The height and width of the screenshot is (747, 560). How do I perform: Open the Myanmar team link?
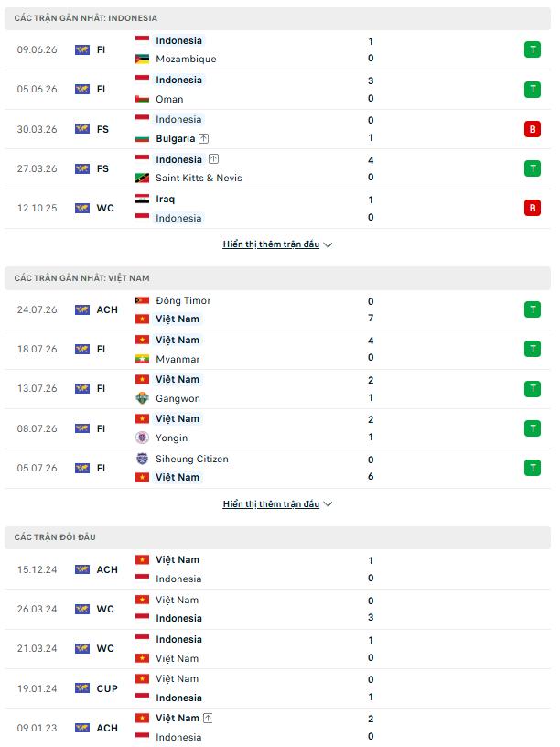click(178, 359)
